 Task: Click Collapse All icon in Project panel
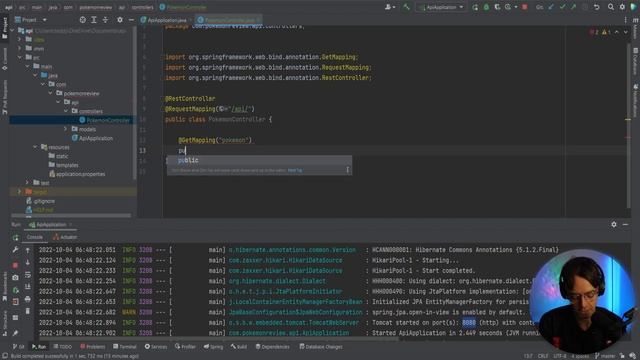pyautogui.click(x=105, y=20)
